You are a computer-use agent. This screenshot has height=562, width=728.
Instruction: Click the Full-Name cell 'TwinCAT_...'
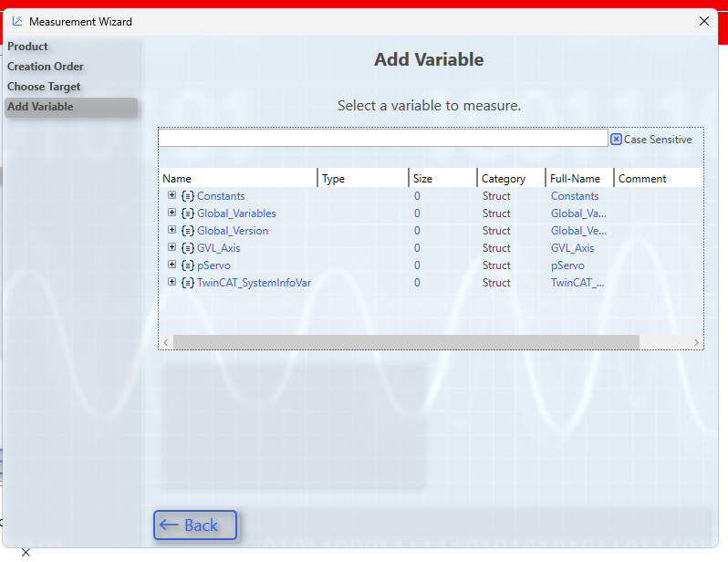point(577,283)
